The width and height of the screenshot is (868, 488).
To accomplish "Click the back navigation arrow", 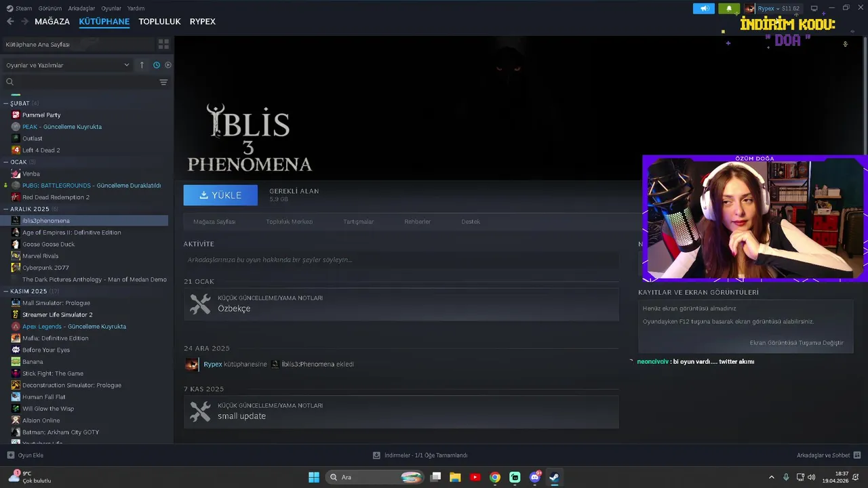I will 10,22.
